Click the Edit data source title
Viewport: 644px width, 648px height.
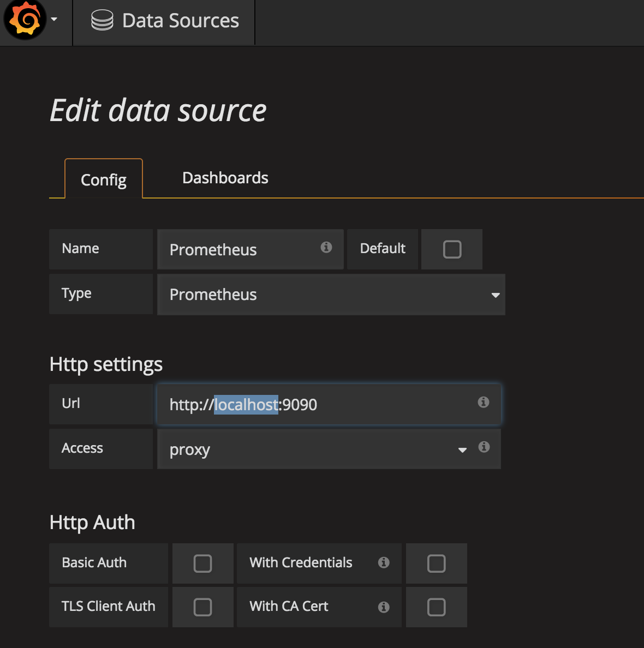click(x=158, y=110)
